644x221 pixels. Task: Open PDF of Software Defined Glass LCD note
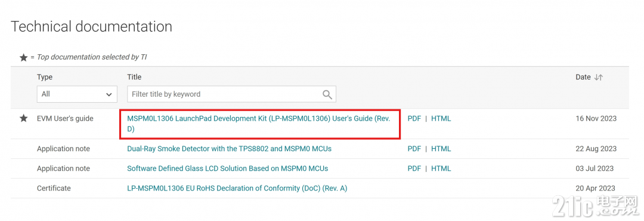click(x=414, y=168)
